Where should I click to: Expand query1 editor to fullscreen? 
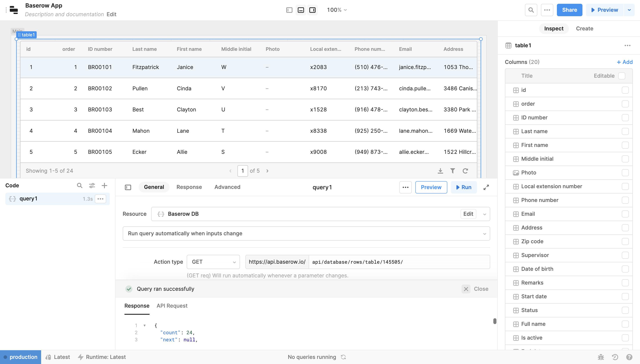tap(487, 187)
